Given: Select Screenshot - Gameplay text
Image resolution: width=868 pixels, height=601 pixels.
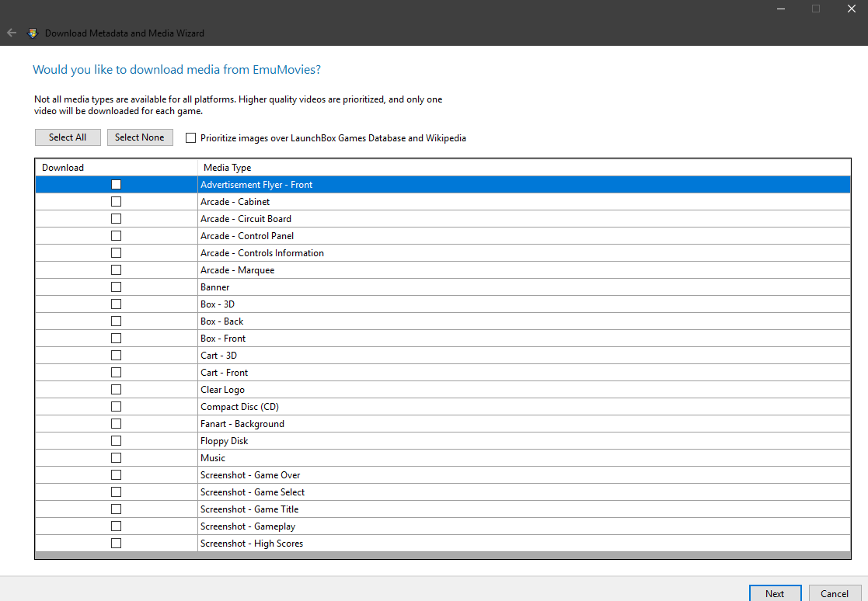Looking at the screenshot, I should (248, 526).
